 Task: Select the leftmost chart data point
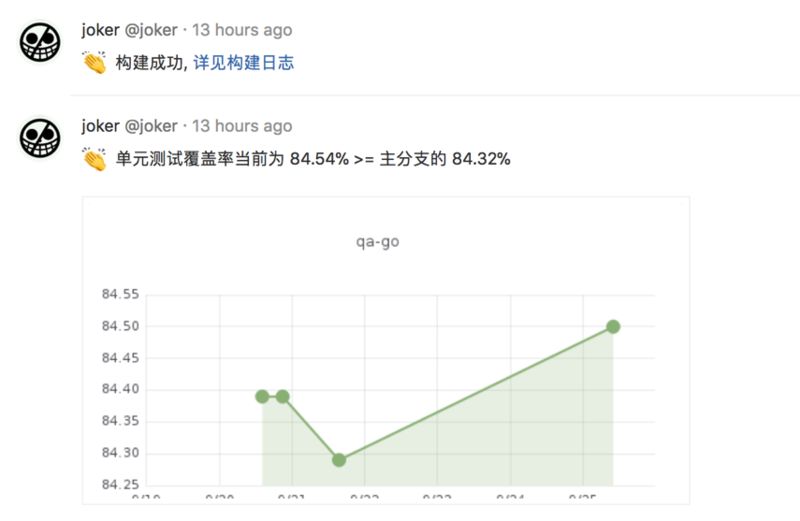pyautogui.click(x=262, y=396)
